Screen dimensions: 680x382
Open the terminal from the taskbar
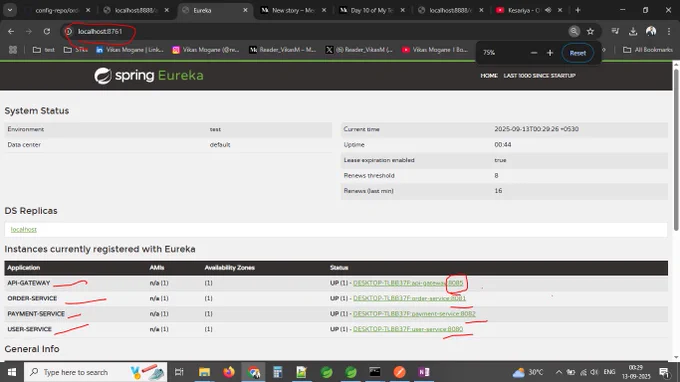click(375, 372)
